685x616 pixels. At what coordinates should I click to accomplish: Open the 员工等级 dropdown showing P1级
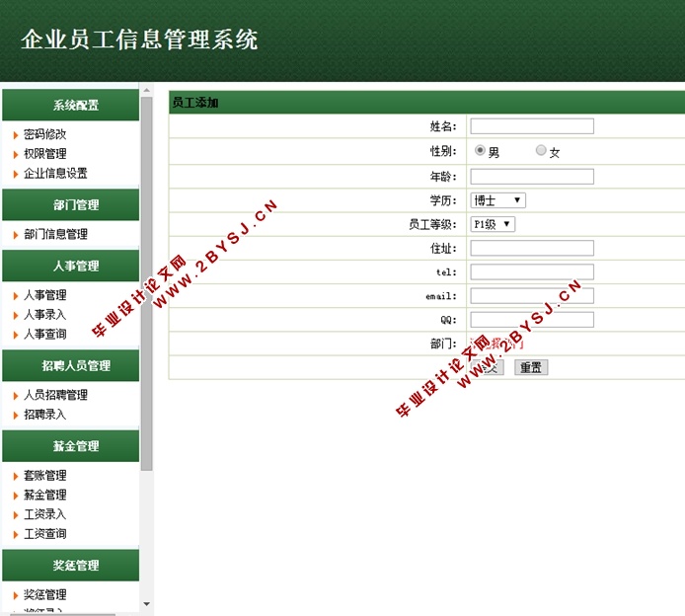[493, 224]
